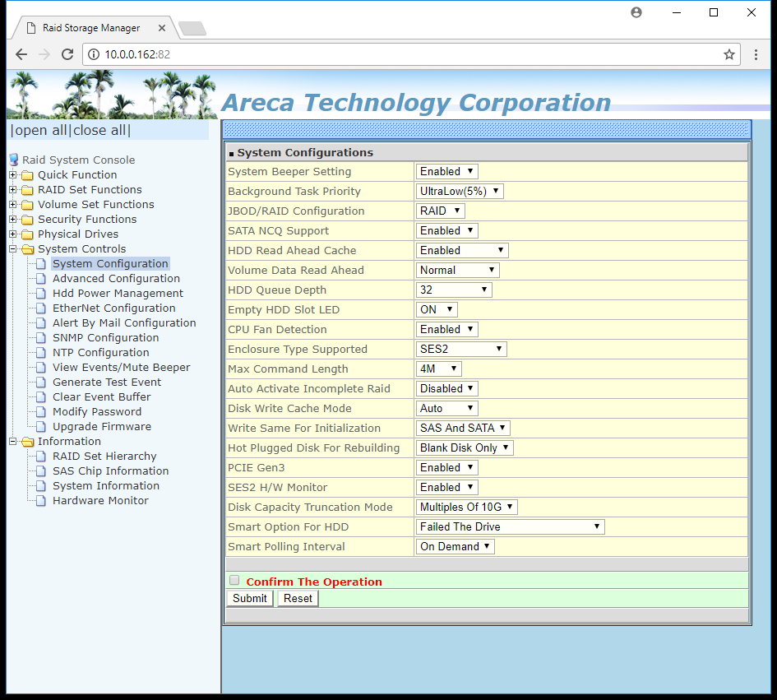This screenshot has height=700, width=777.
Task: Click page icon beside SNMP Configuration
Action: tap(42, 337)
